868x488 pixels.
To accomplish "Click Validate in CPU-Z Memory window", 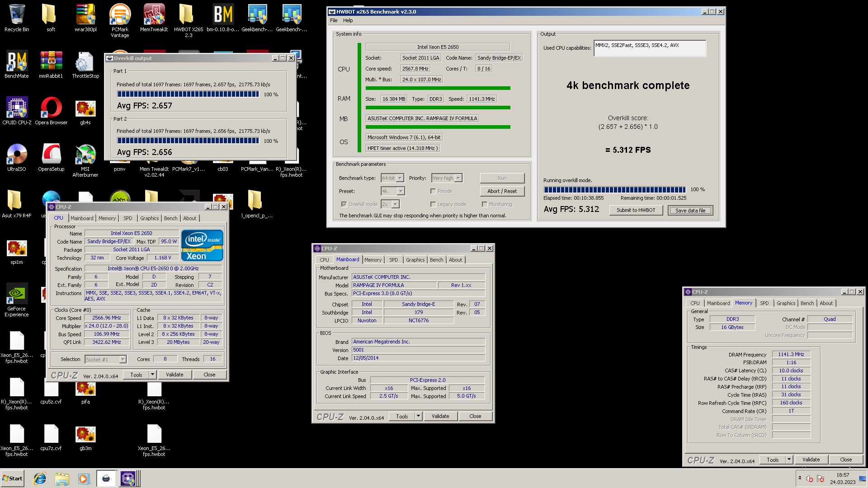I will (811, 460).
